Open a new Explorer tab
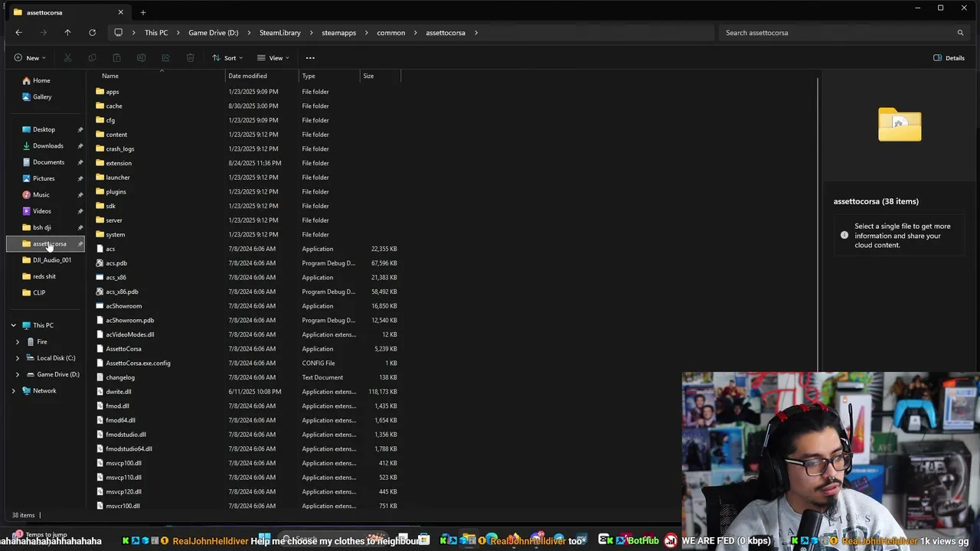980x551 pixels. 143,12
